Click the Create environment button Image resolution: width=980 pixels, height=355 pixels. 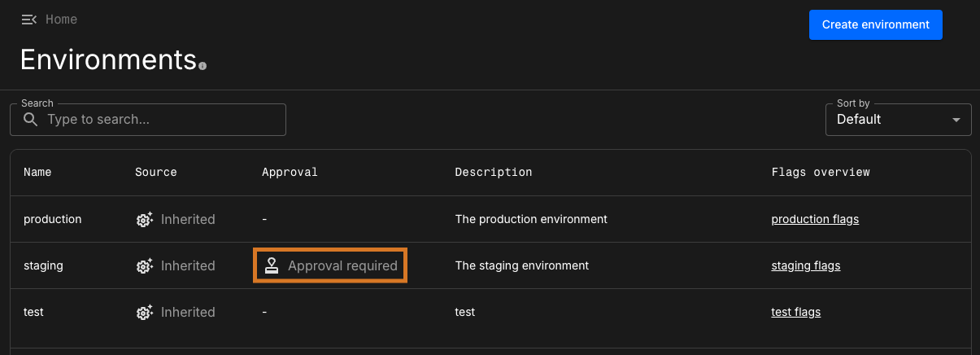click(x=876, y=24)
